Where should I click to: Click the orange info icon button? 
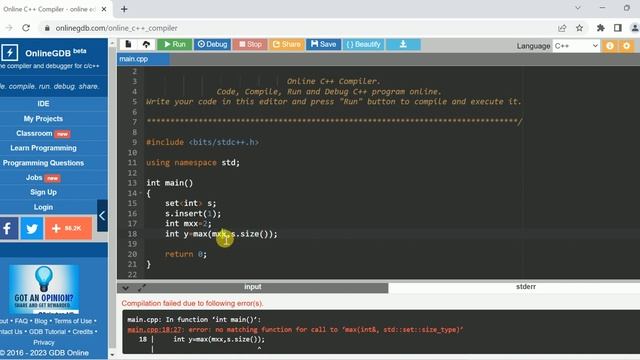click(x=610, y=46)
